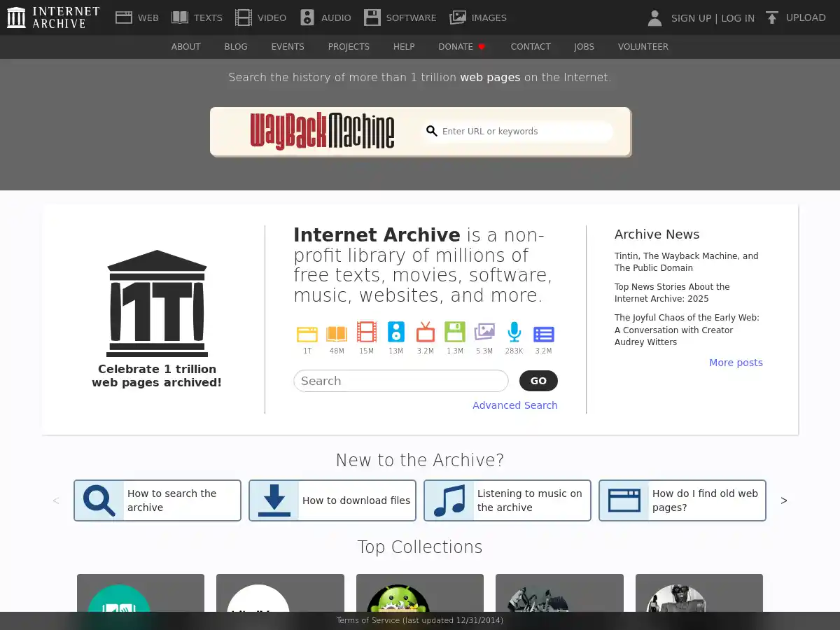Go back using the carousel left arrow
The height and width of the screenshot is (630, 840).
pyautogui.click(x=55, y=500)
